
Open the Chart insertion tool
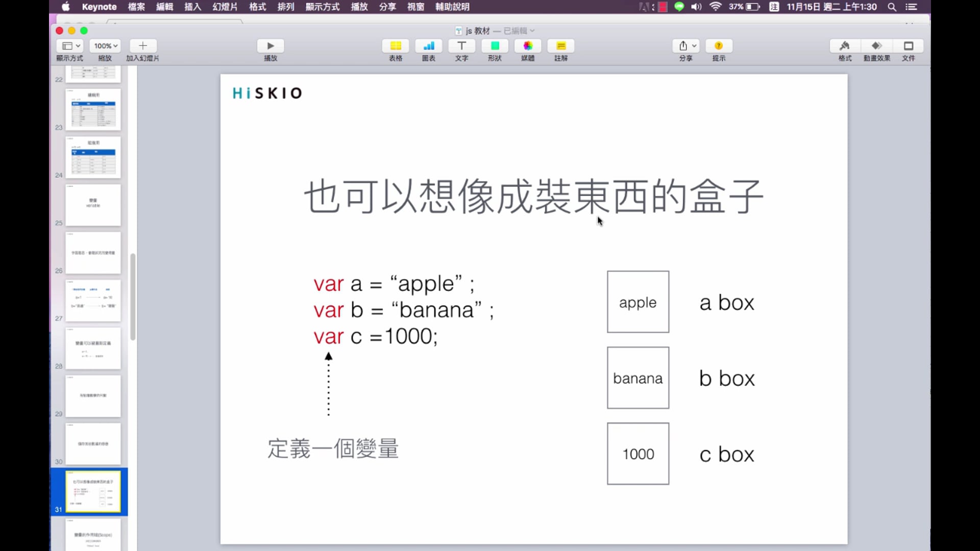[429, 46]
